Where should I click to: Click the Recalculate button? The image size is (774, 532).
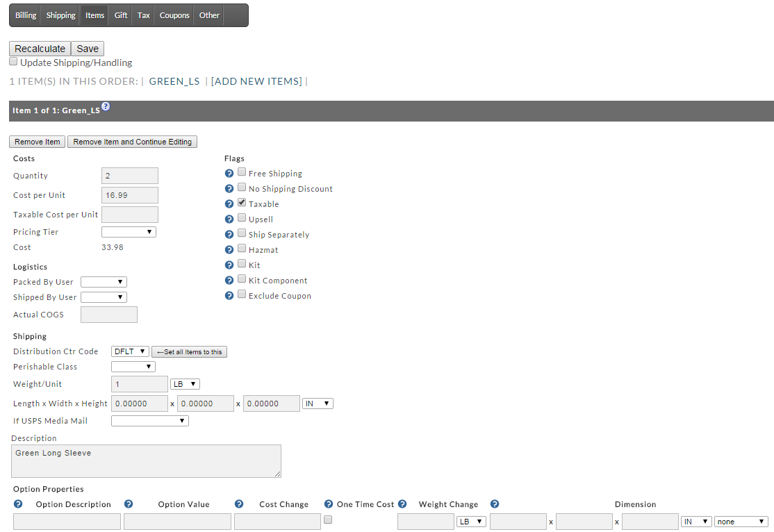click(40, 49)
